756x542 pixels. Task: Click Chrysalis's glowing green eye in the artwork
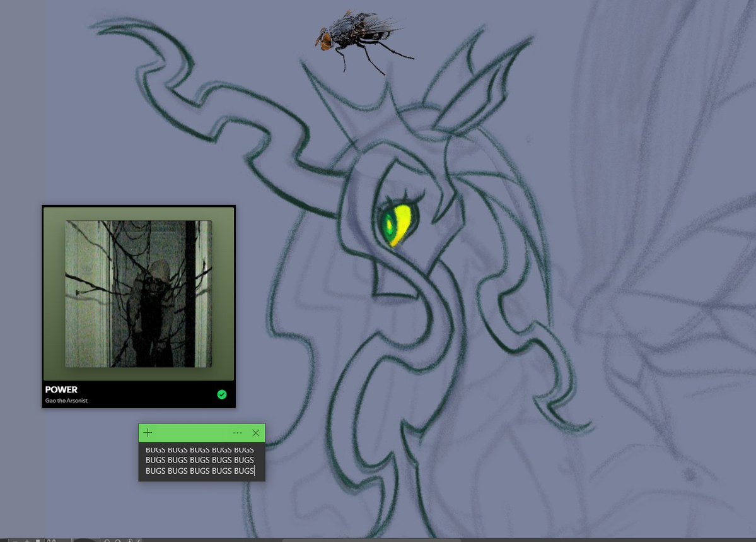[x=394, y=224]
